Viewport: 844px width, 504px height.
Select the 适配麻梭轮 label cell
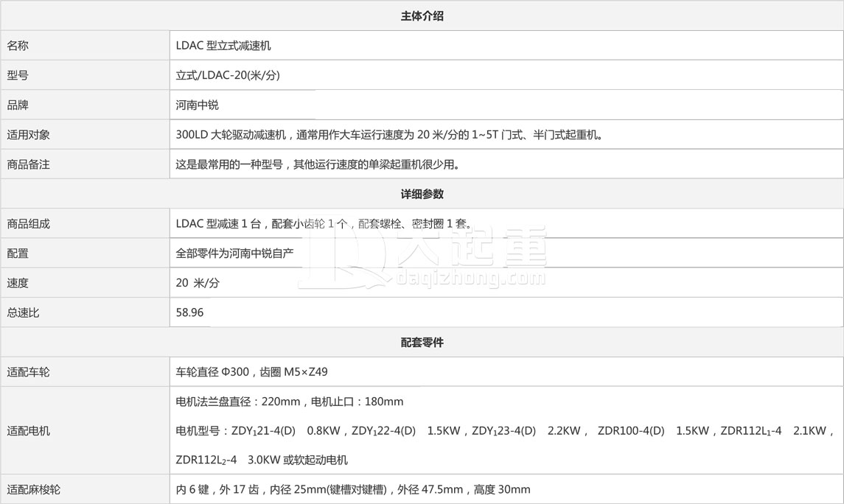coord(85,489)
